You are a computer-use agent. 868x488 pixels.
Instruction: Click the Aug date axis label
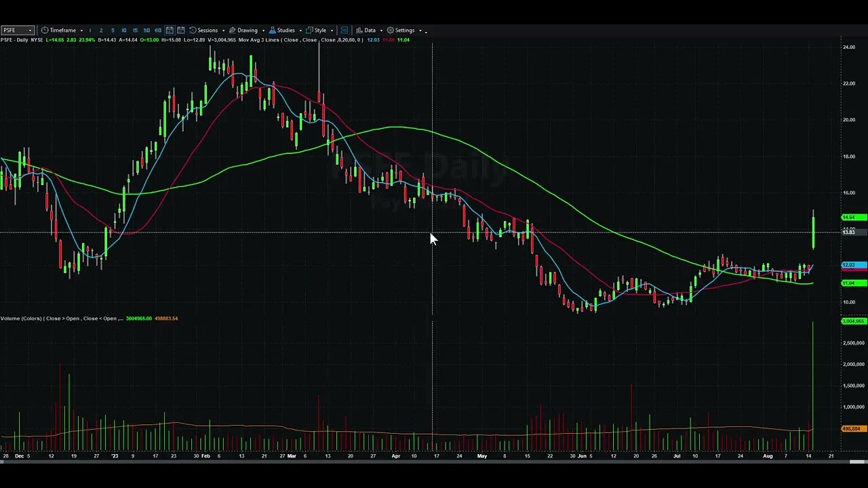[x=767, y=456]
